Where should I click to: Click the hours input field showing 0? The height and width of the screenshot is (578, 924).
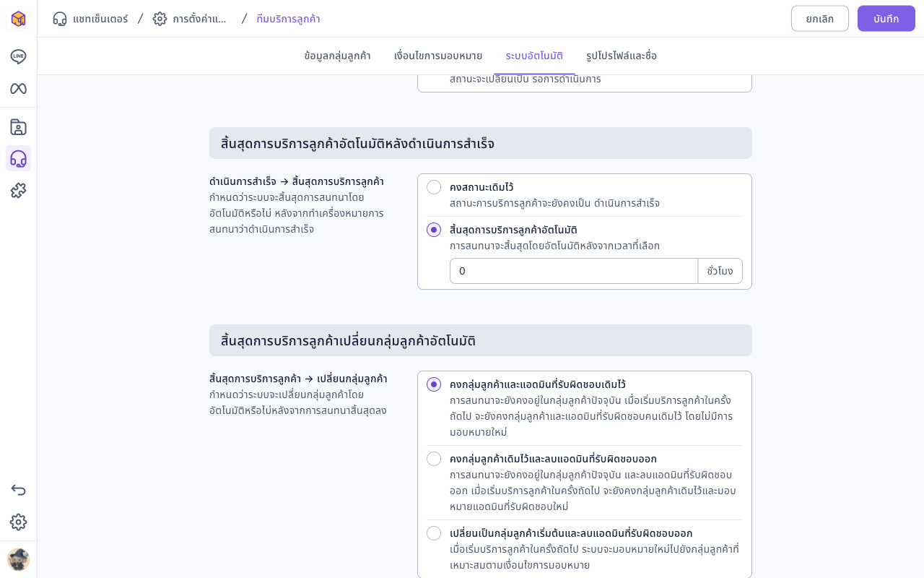574,271
